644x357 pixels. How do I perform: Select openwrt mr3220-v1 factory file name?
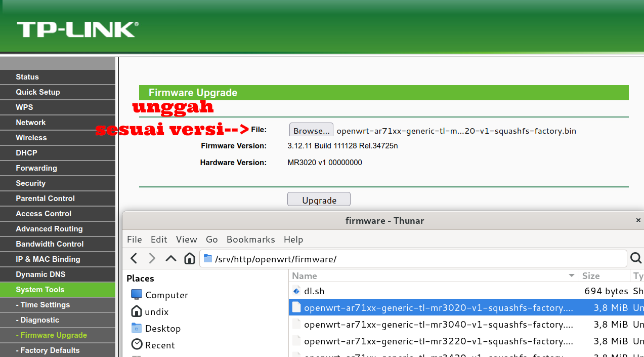(x=439, y=341)
